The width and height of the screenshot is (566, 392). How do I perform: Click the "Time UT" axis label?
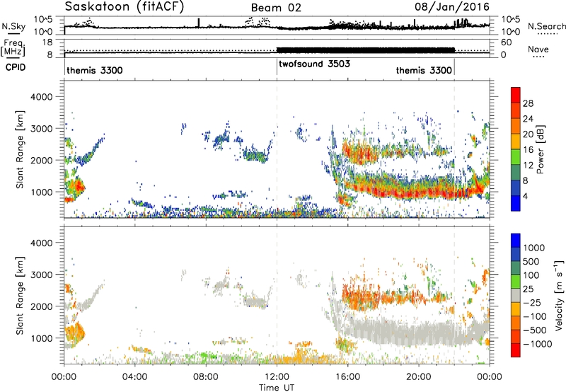(277, 388)
